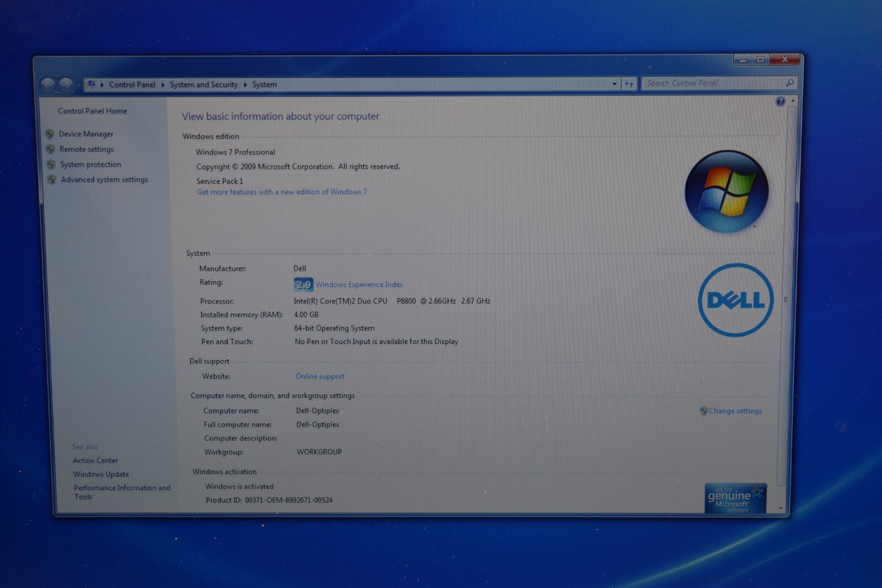
Task: Click the Service Pack 1 text
Action: (219, 181)
